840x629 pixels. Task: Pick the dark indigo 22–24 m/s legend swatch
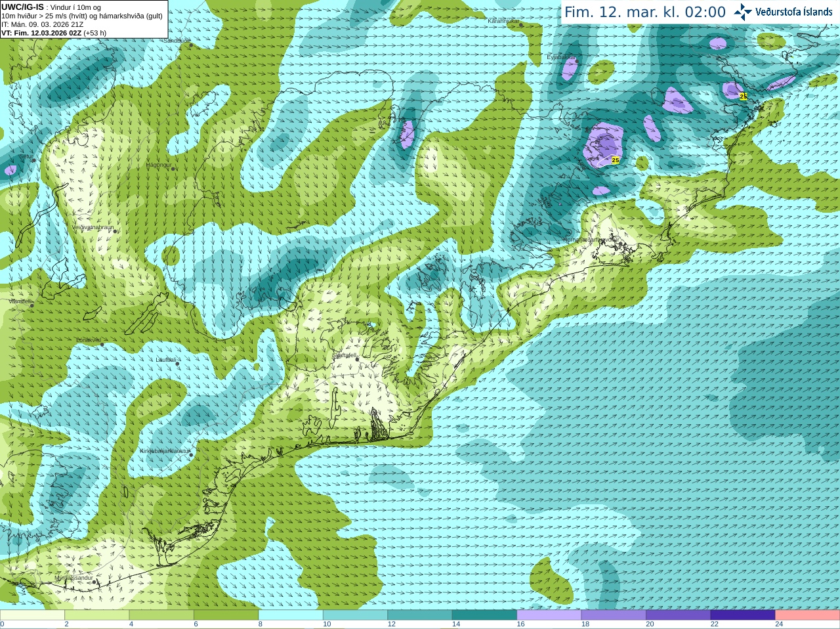pos(743,615)
